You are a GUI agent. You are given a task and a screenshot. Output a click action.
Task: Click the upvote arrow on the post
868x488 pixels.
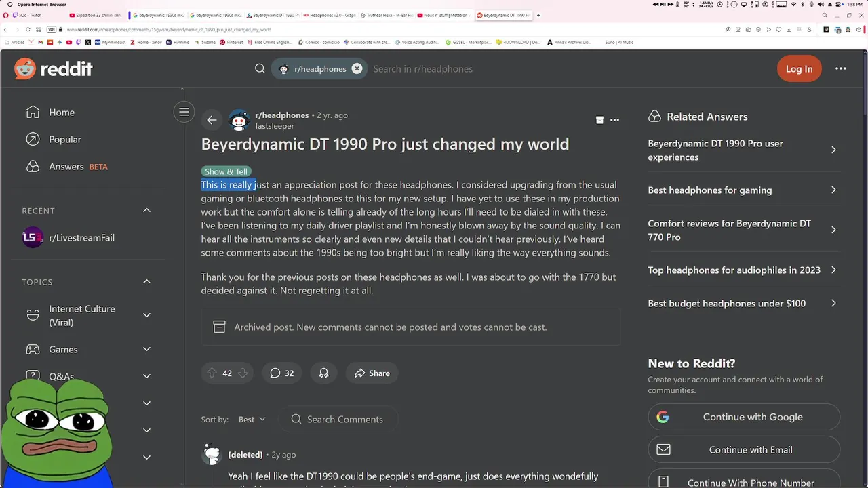pos(212,373)
